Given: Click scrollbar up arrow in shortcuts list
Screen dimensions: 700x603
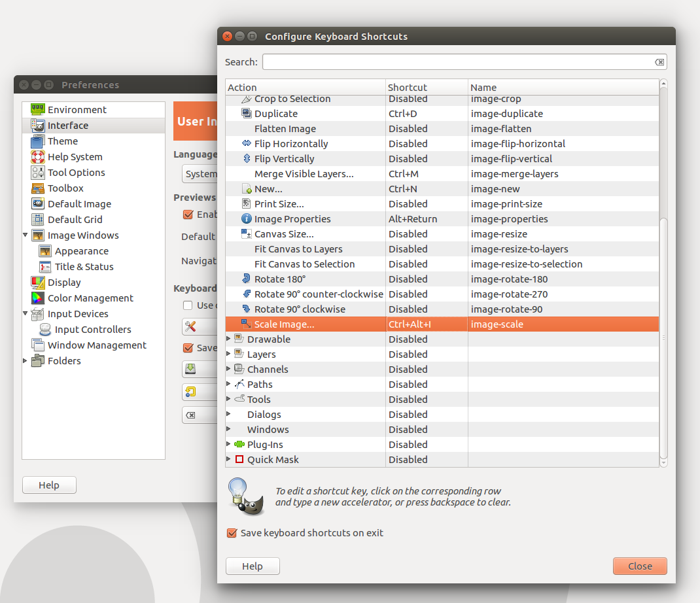Looking at the screenshot, I should point(663,84).
